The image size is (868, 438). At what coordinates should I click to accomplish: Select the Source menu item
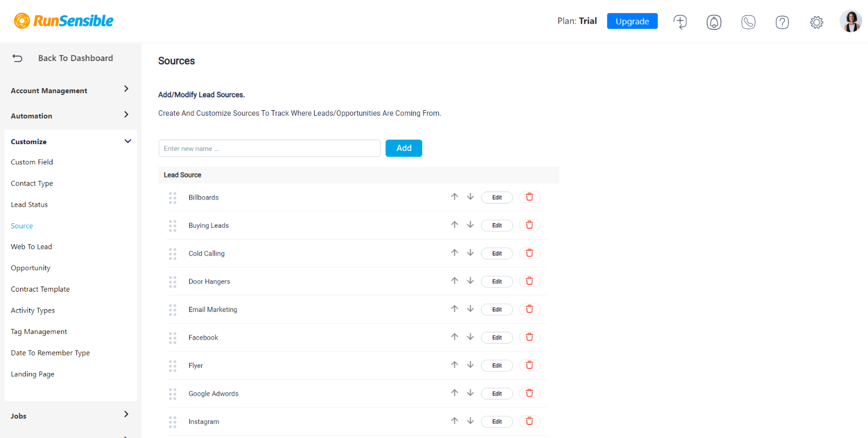[x=22, y=226]
